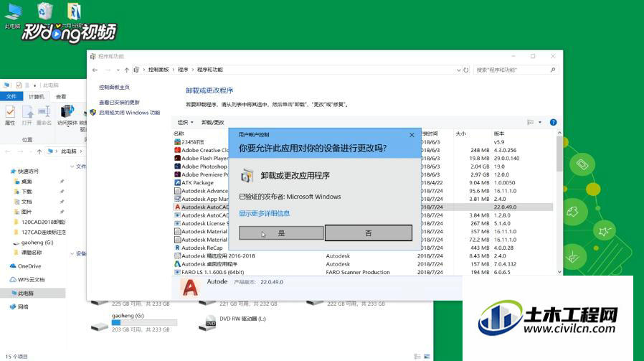The width and height of the screenshot is (644, 361).
Task: Open the 查看 tab in File Explorer
Action: [61, 97]
